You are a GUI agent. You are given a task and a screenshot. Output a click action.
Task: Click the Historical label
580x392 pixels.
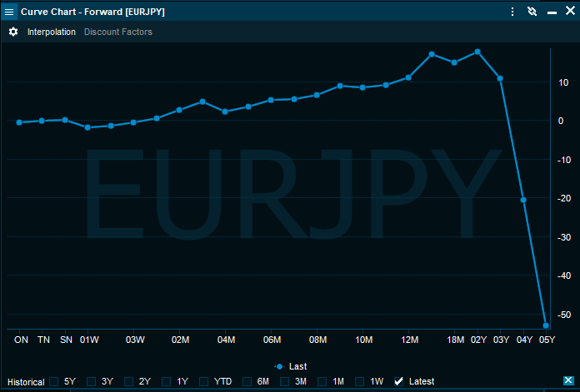(x=26, y=382)
